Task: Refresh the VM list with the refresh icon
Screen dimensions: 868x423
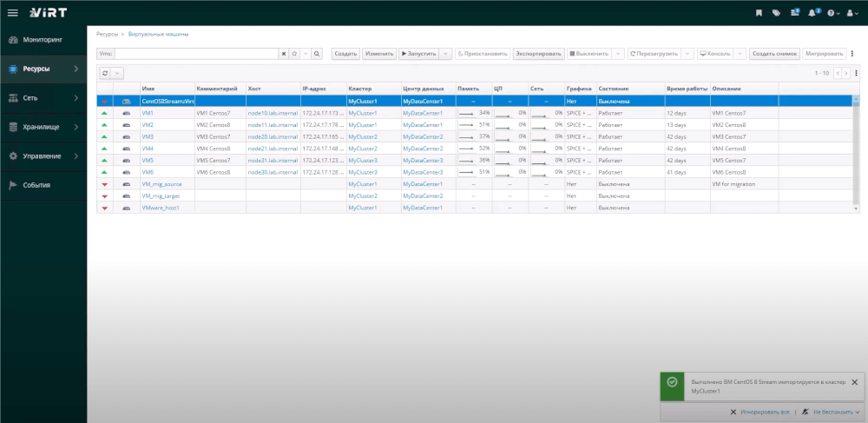Action: pyautogui.click(x=105, y=73)
